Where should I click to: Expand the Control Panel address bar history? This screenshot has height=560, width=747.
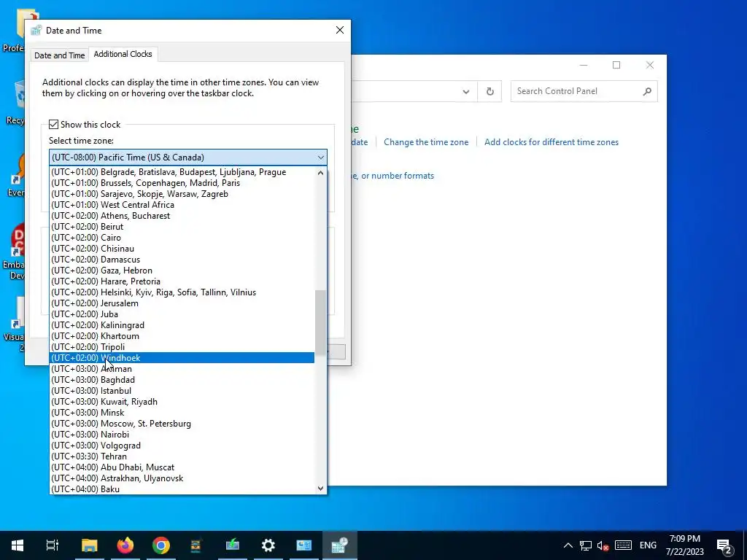[x=466, y=92]
